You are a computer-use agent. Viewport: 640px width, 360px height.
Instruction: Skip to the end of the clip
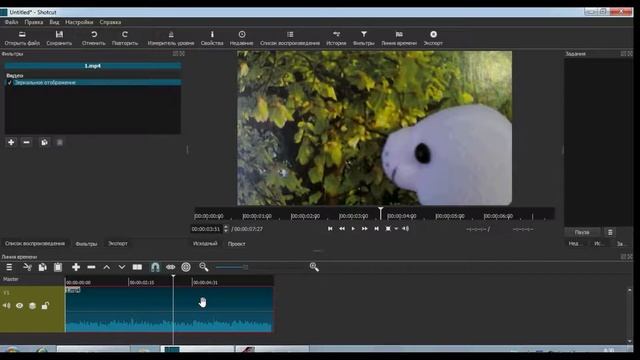click(x=376, y=229)
